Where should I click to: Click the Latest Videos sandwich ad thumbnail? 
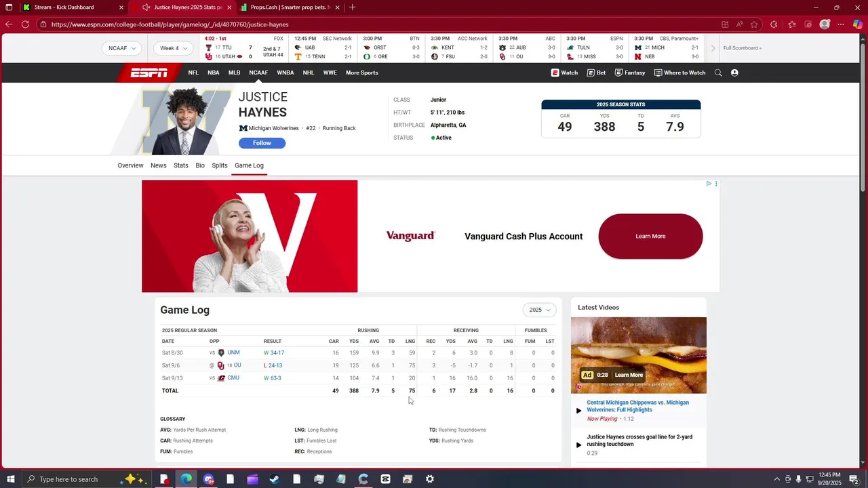click(x=638, y=355)
